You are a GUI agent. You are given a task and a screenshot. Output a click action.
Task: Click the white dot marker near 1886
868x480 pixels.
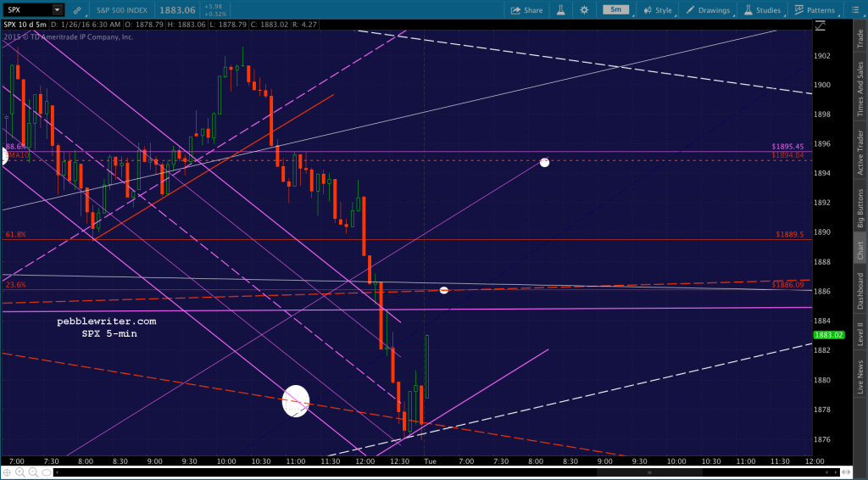coord(444,290)
